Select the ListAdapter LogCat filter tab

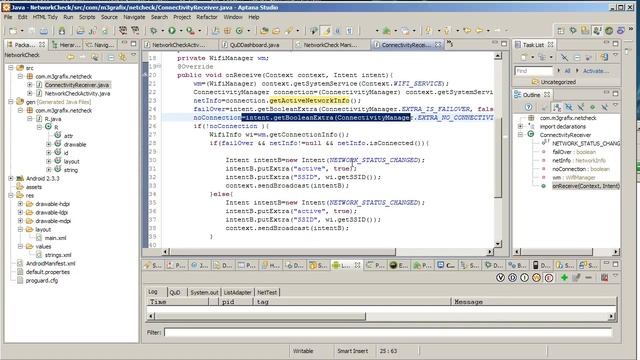pyautogui.click(x=238, y=292)
